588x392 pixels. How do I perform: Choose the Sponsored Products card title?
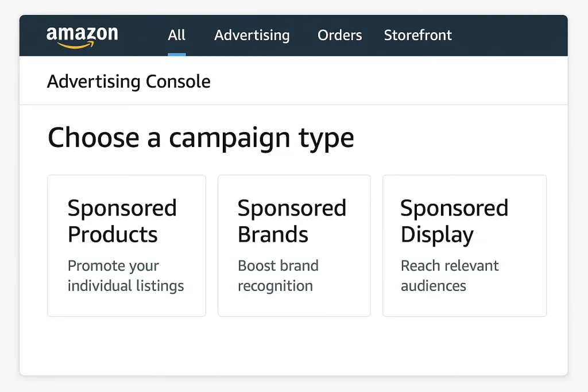[x=122, y=221]
